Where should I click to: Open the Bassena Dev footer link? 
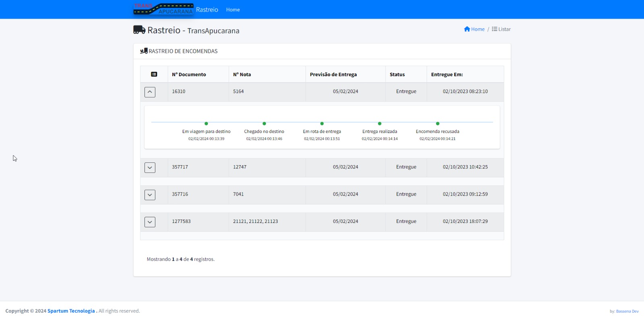(627, 311)
